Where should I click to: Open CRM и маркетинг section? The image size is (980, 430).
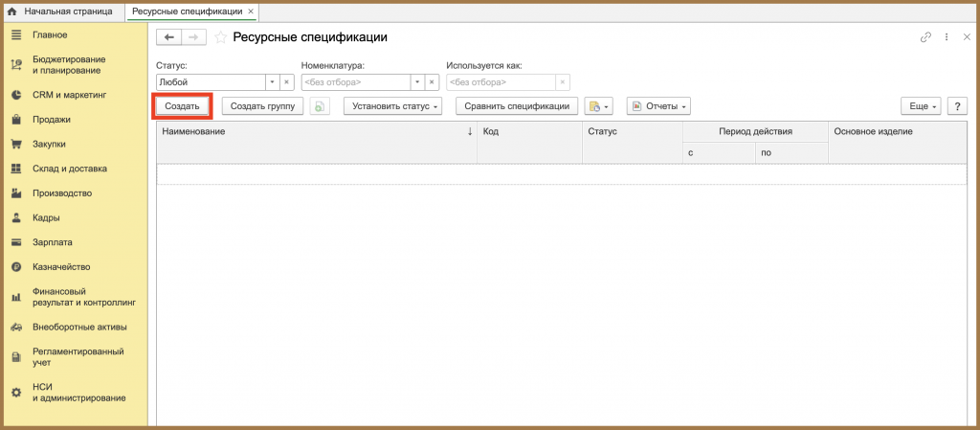point(70,95)
